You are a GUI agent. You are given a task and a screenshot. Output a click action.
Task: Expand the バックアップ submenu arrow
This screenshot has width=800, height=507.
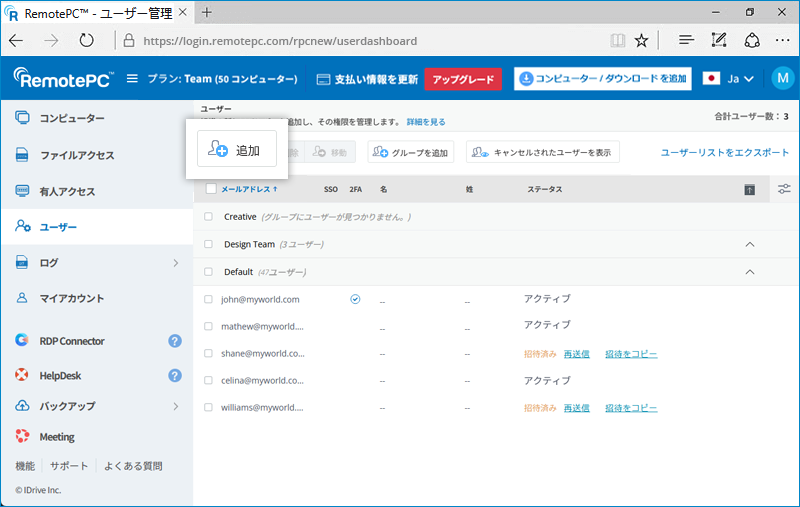(176, 406)
